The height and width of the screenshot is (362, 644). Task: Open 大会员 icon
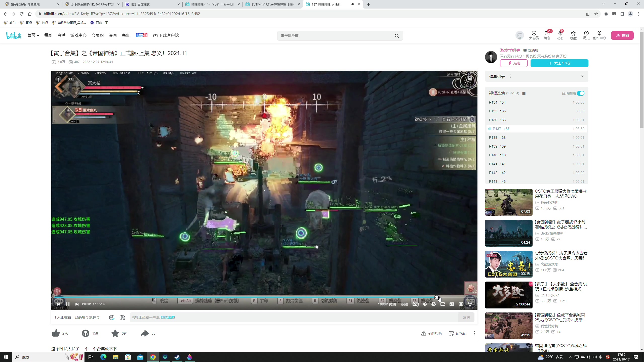[x=534, y=35]
